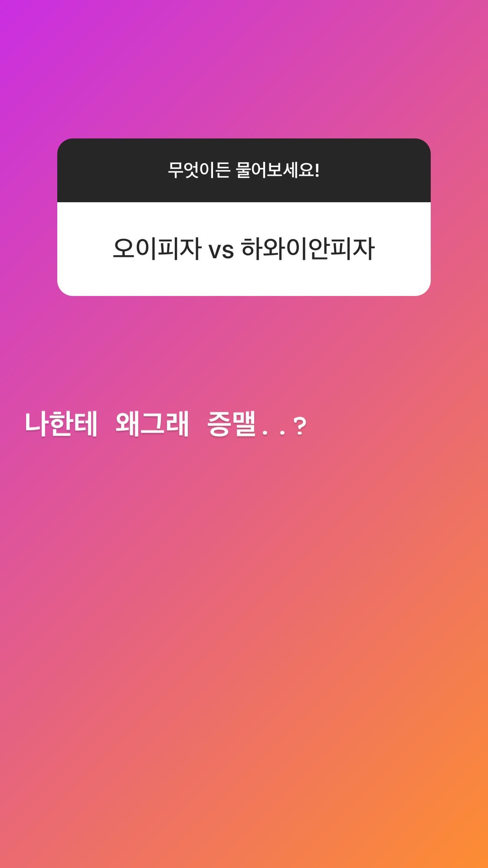Screen dimensions: 488x868
Task: Tap the 'vs' text between pizza options
Action: tap(221, 251)
